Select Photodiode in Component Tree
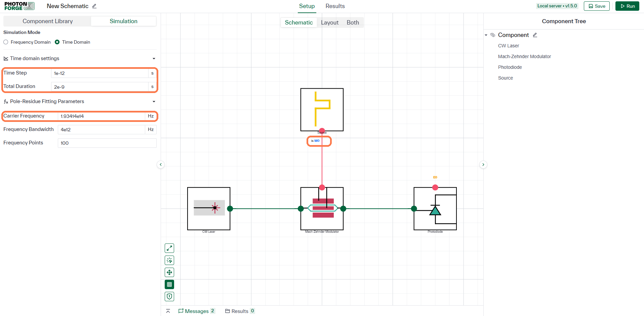This screenshot has width=644, height=316. (510, 67)
